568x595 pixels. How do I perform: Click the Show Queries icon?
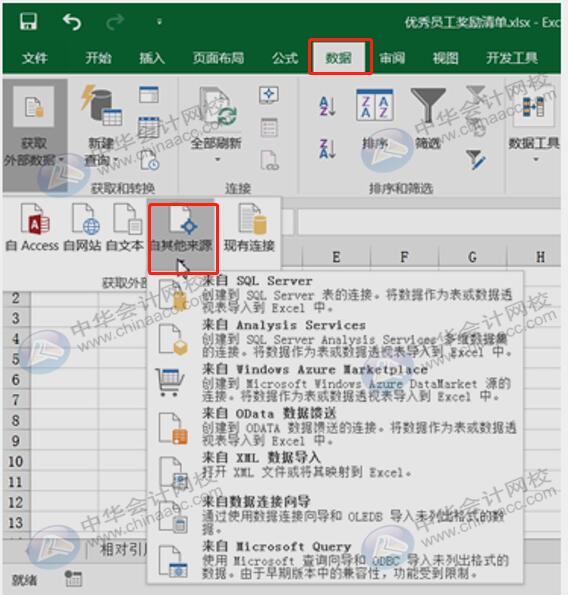[149, 94]
